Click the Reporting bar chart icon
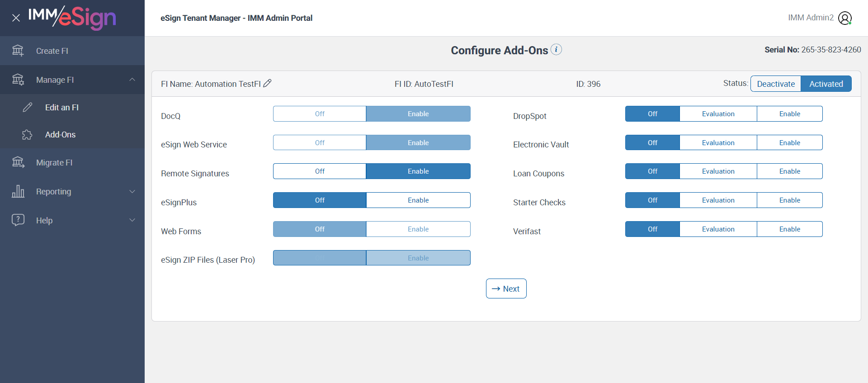868x383 pixels. point(18,191)
